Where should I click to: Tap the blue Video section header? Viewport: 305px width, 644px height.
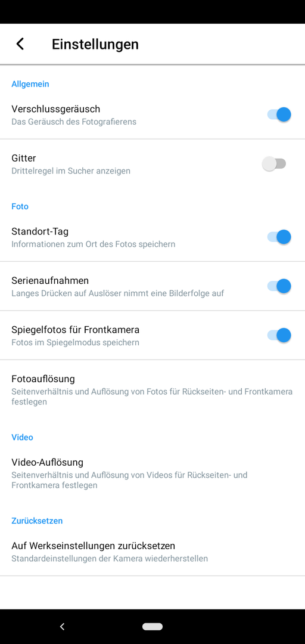tap(22, 437)
